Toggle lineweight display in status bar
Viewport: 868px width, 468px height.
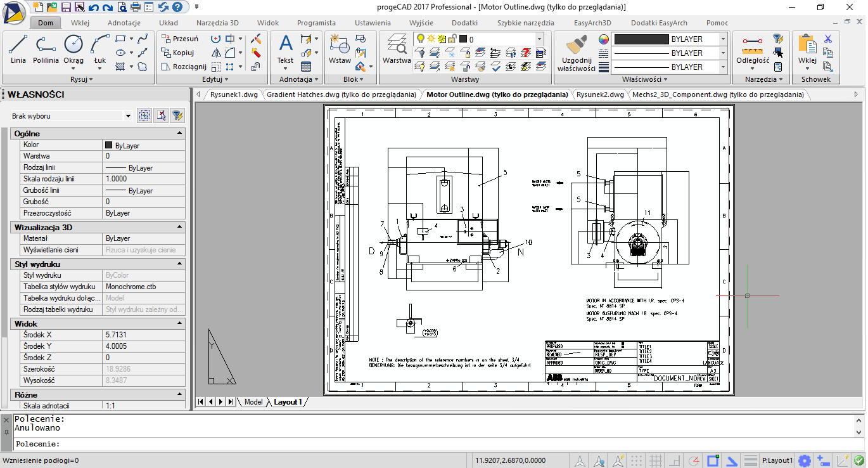[750, 460]
